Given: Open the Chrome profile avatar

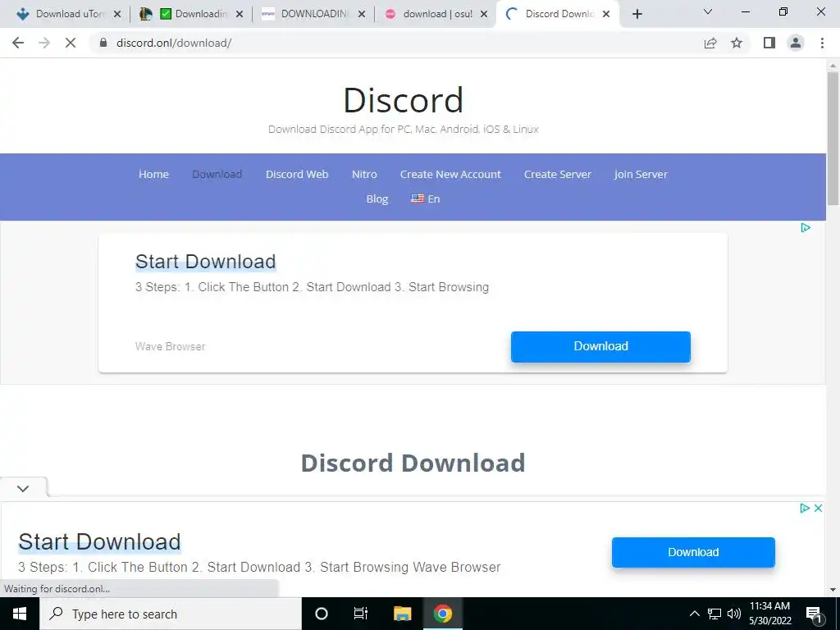Looking at the screenshot, I should pyautogui.click(x=796, y=43).
